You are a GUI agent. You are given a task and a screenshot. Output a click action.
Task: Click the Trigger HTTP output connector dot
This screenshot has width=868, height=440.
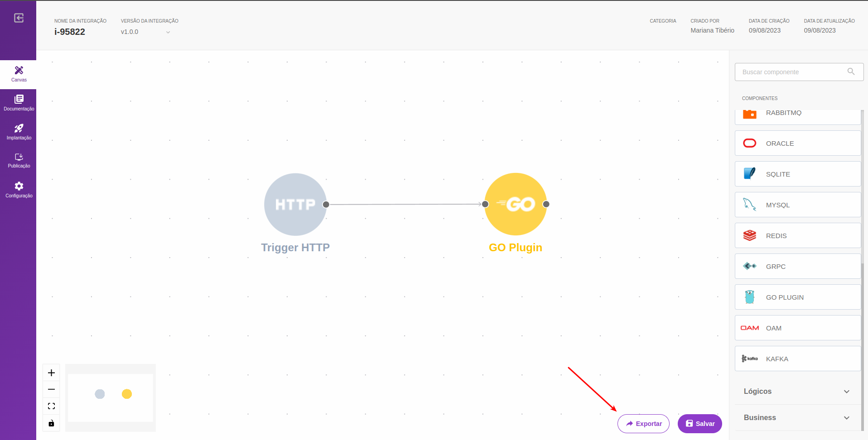pyautogui.click(x=326, y=205)
